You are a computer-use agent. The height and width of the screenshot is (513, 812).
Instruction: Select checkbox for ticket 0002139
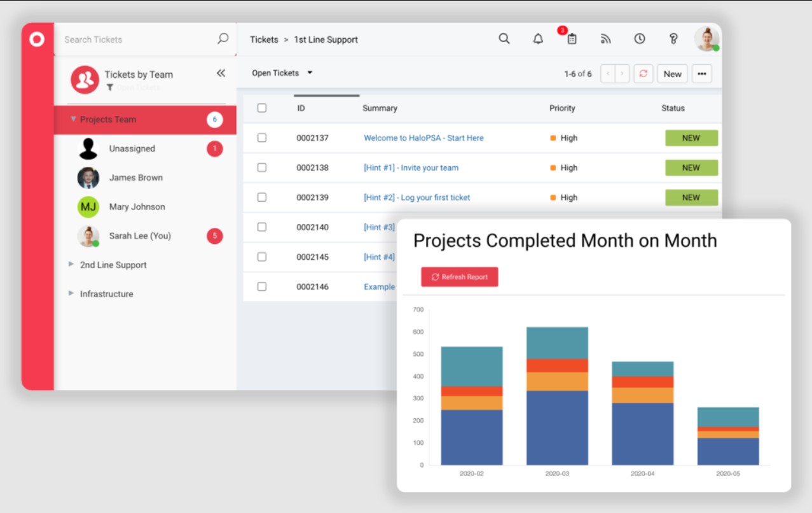click(x=262, y=197)
